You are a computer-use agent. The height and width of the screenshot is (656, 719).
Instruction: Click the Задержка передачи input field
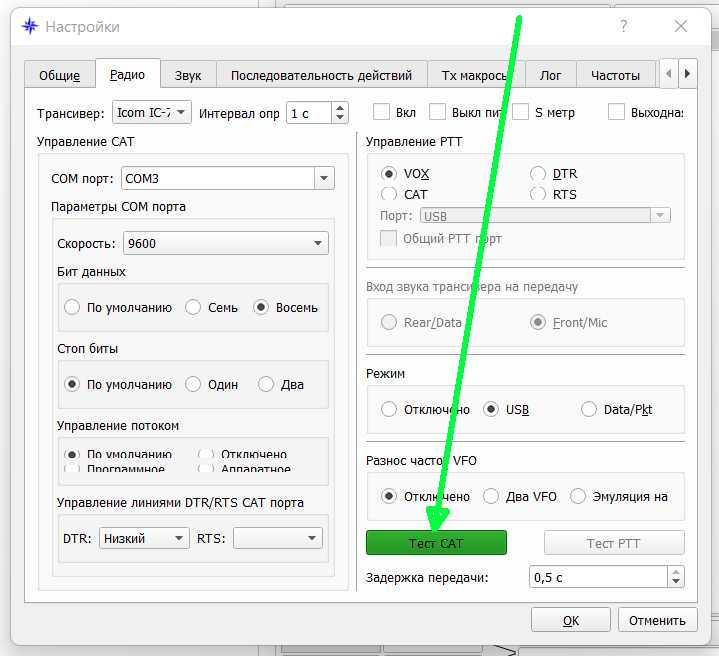click(x=598, y=577)
